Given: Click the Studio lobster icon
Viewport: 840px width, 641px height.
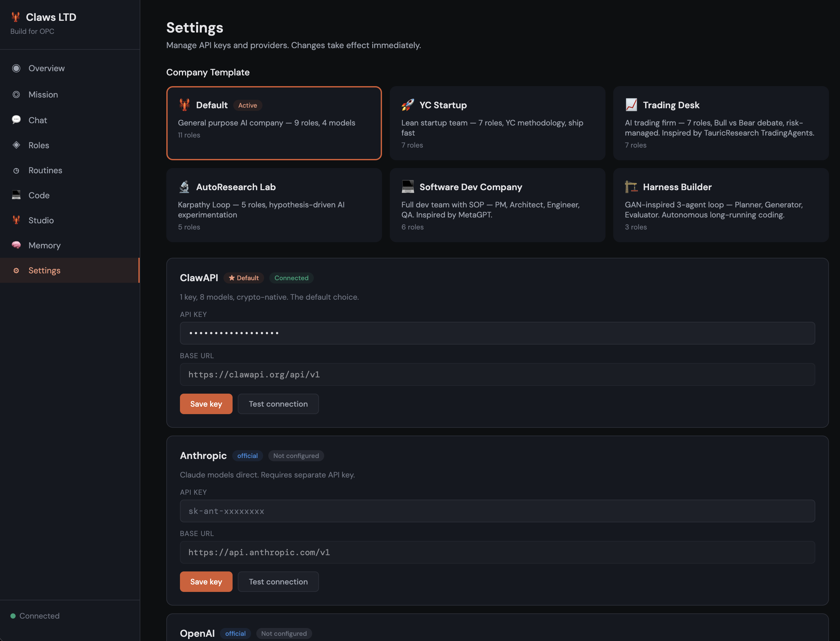Looking at the screenshot, I should (x=16, y=220).
